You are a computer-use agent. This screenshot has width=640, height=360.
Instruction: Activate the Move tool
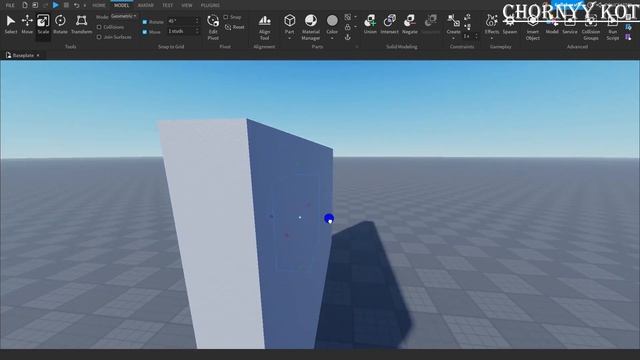pos(27,24)
